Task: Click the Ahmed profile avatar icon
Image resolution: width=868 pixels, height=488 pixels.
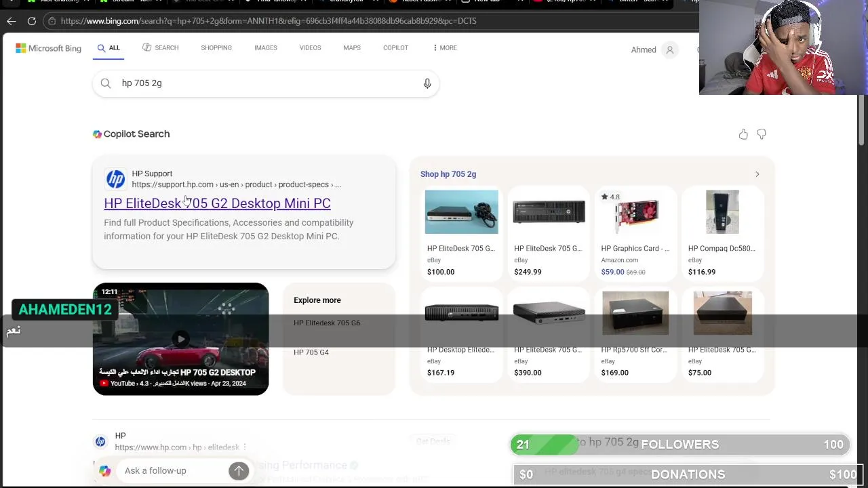Action: (669, 50)
